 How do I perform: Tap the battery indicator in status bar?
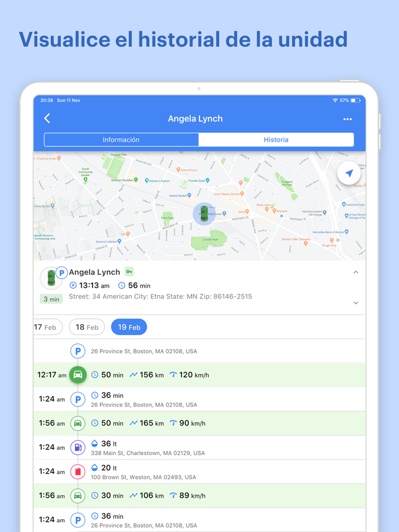point(355,100)
